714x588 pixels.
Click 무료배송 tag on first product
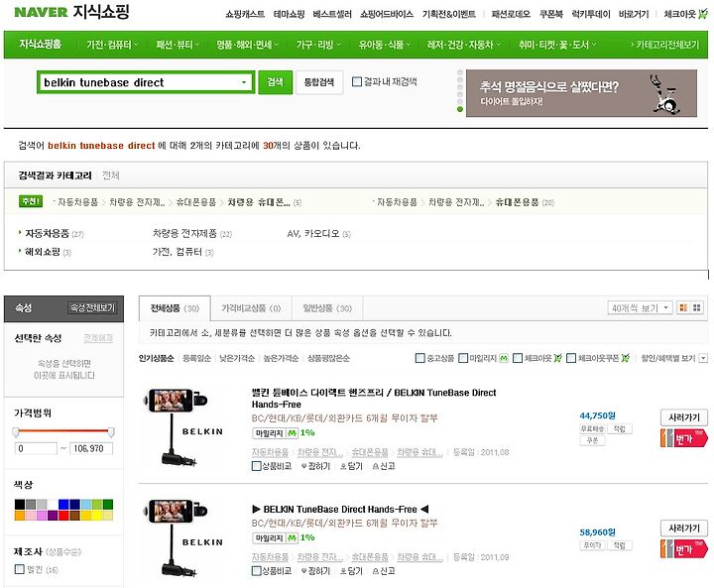pos(592,428)
